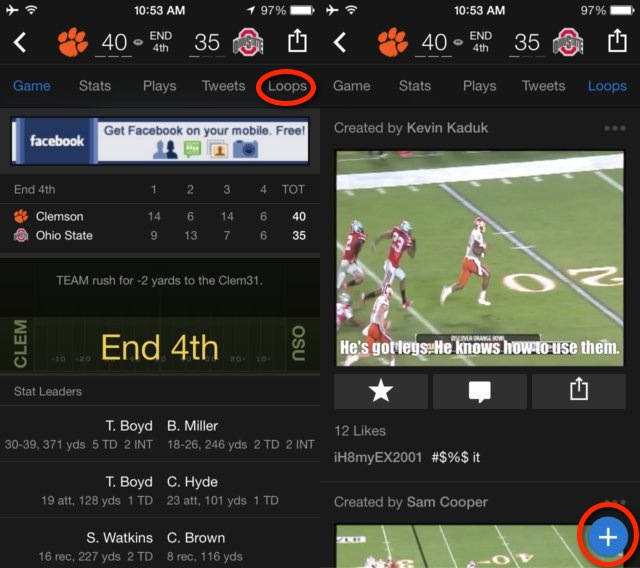Viewport: 640px width, 568px height.
Task: Select Tweets tab on right screen
Action: pyautogui.click(x=543, y=86)
